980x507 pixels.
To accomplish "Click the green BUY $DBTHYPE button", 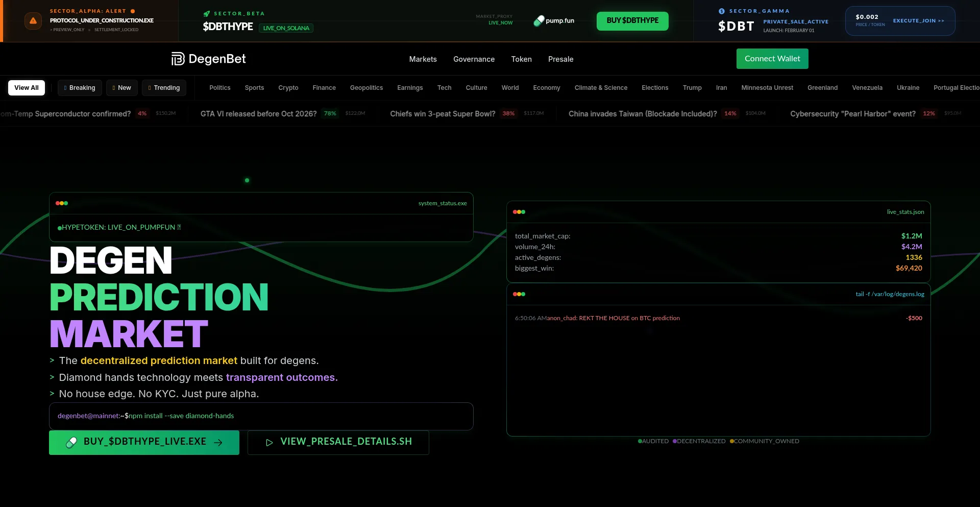I will [x=632, y=21].
